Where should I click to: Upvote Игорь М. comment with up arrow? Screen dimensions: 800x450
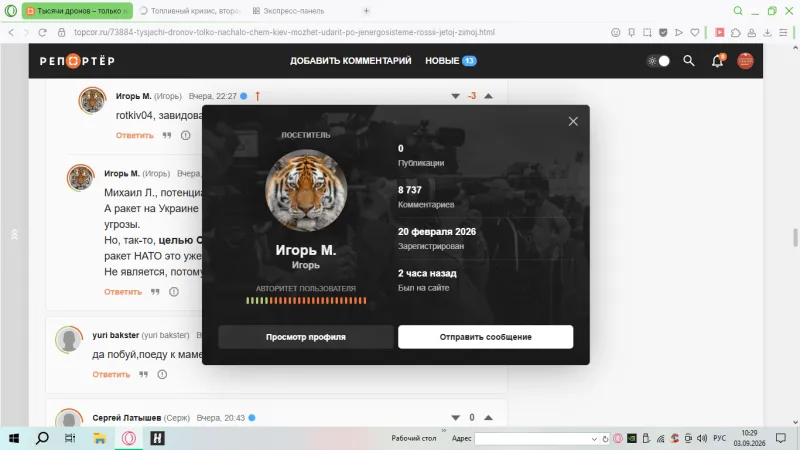[488, 96]
